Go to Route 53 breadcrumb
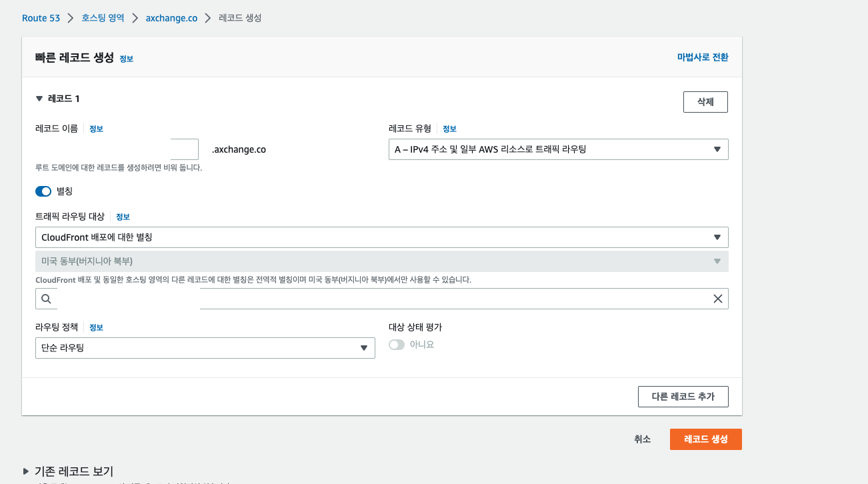 41,18
